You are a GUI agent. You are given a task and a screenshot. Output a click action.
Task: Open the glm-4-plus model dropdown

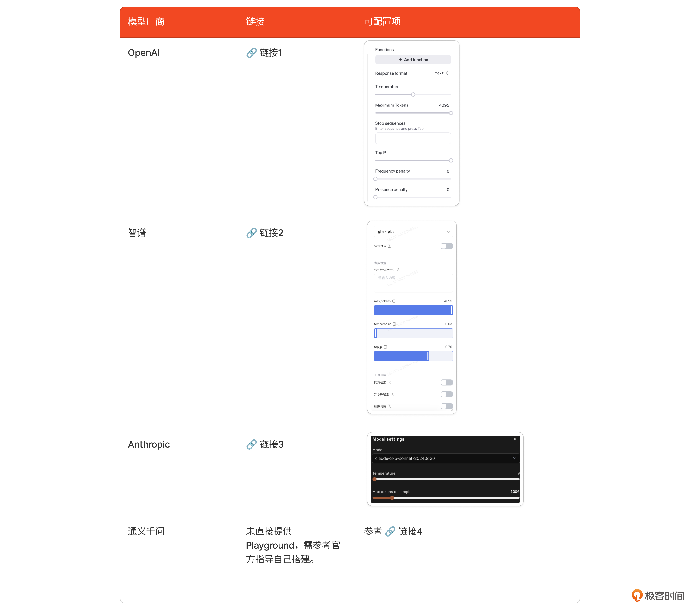413,232
